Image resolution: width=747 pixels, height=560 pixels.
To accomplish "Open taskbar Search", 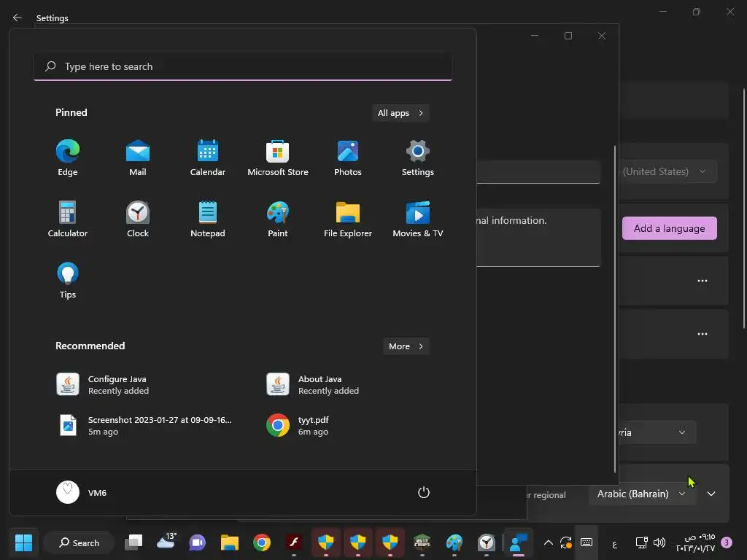I will click(79, 542).
